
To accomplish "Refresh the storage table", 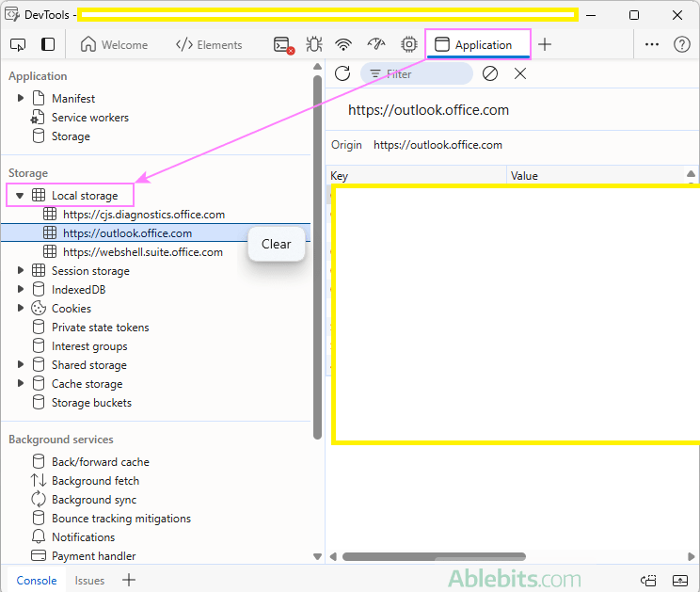I will (x=342, y=73).
